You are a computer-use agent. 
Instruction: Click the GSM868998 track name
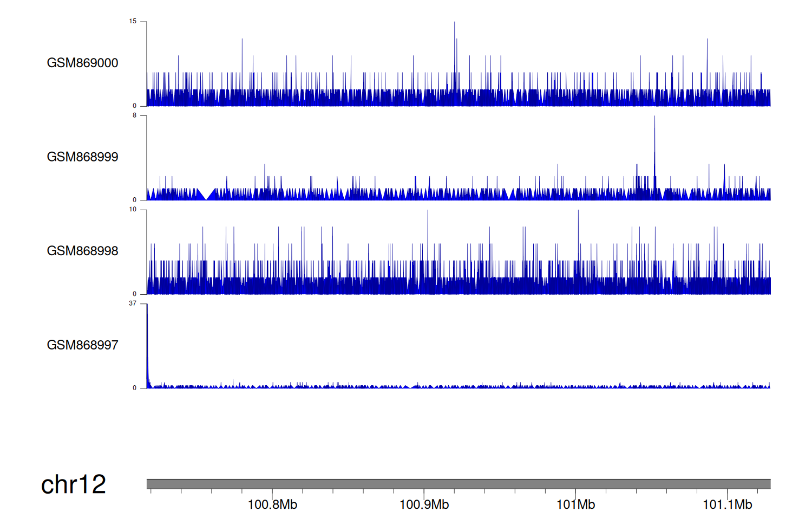[x=82, y=251]
